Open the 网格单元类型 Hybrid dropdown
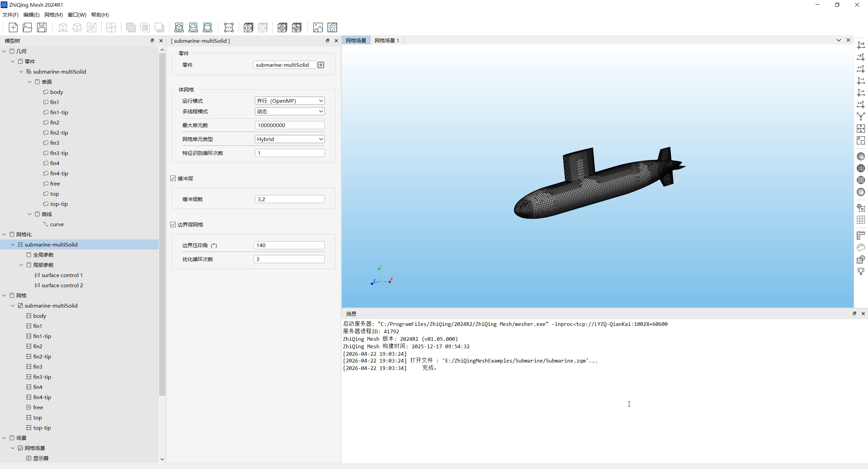 coord(290,139)
